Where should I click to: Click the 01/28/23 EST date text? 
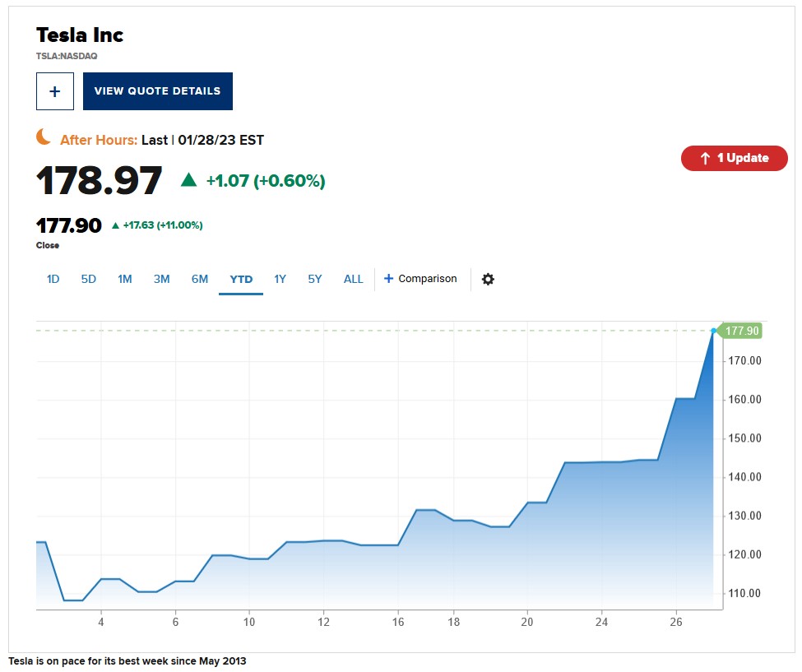tap(221, 140)
